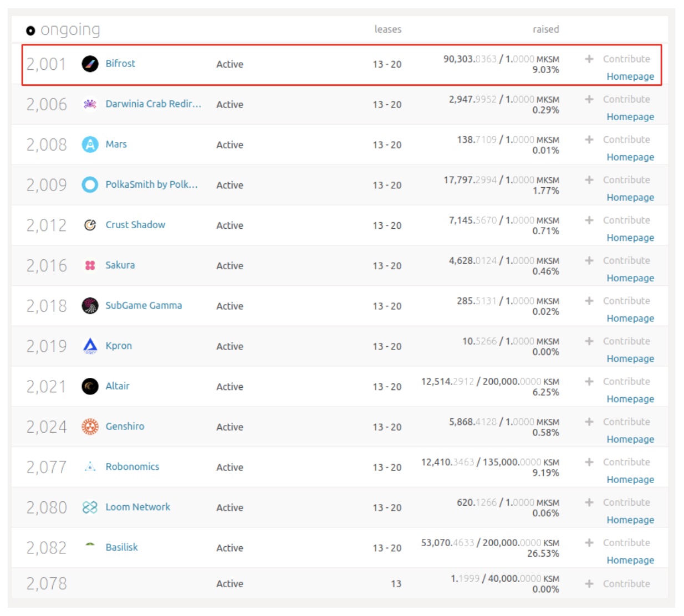Click the plus icon in Basilisk row
This screenshot has height=616, width=684.
589,543
